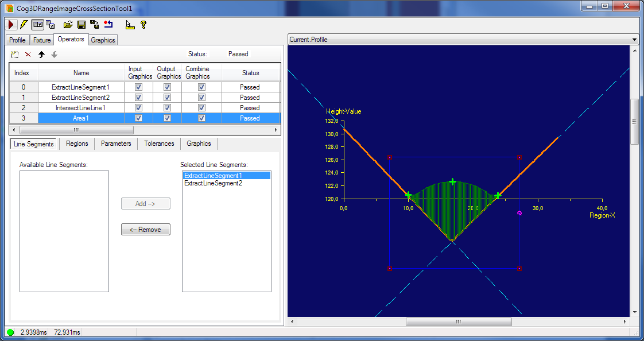Remove ExtractLineSegment1 from selected segments
The width and height of the screenshot is (644, 341).
[145, 229]
